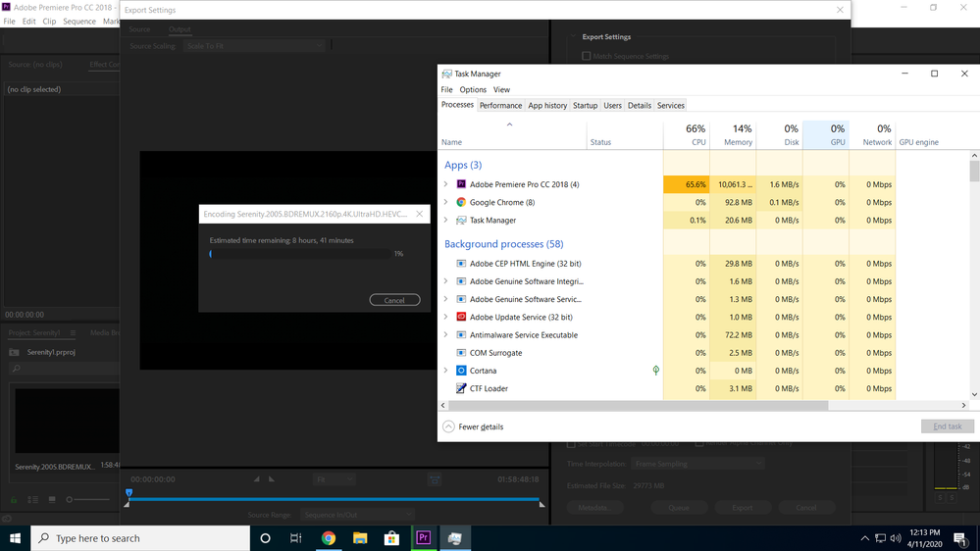Close the Encoding Serenity dialog
980x551 pixels.
[420, 214]
